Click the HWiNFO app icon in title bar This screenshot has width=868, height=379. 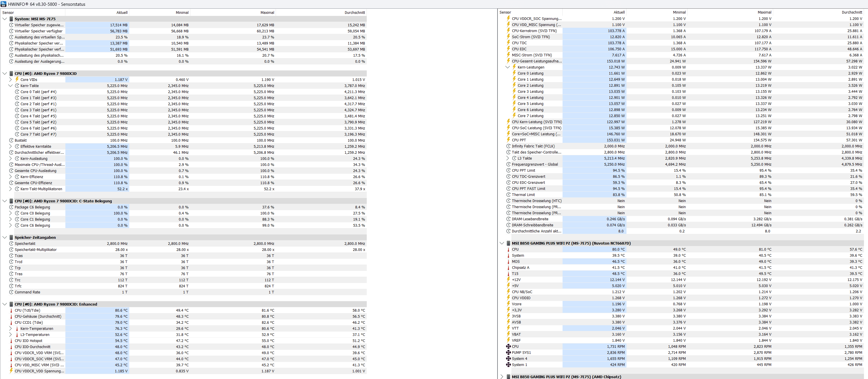pos(4,4)
